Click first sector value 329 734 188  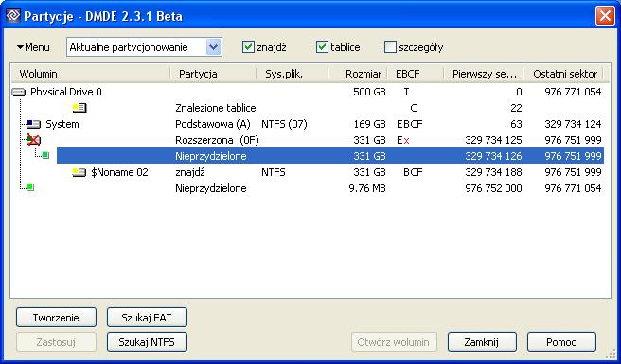(493, 172)
